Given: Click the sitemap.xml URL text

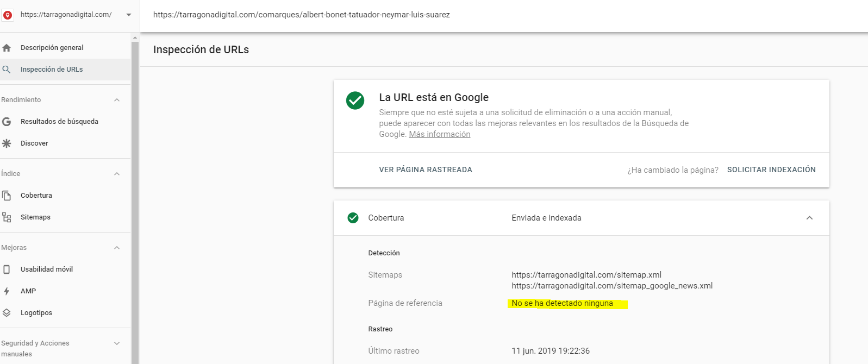Looking at the screenshot, I should coord(586,275).
